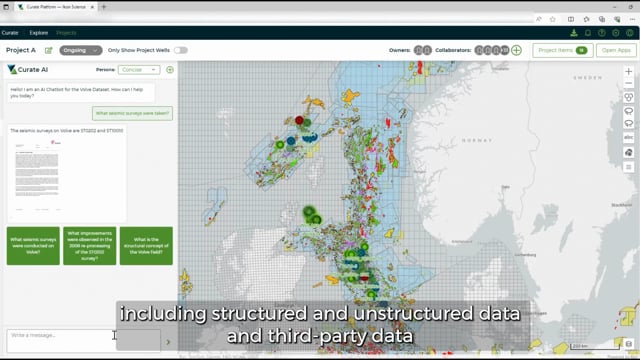
Task: Open user account icon in top bar
Action: point(630,33)
